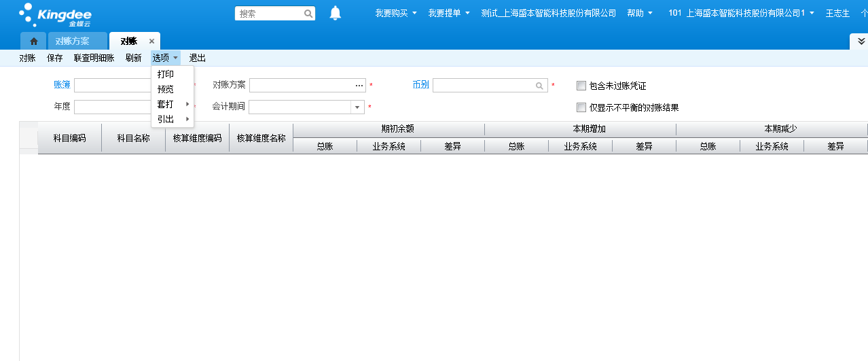Viewport: 868px width, 361px height.
Task: Click the 联查明细账 button
Action: click(x=94, y=58)
